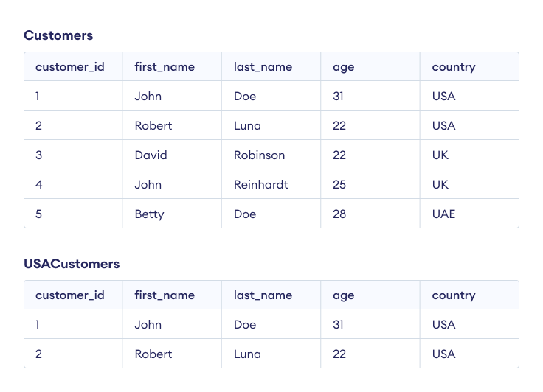Click the USACustomers table title
The height and width of the screenshot is (392, 543).
72,264
